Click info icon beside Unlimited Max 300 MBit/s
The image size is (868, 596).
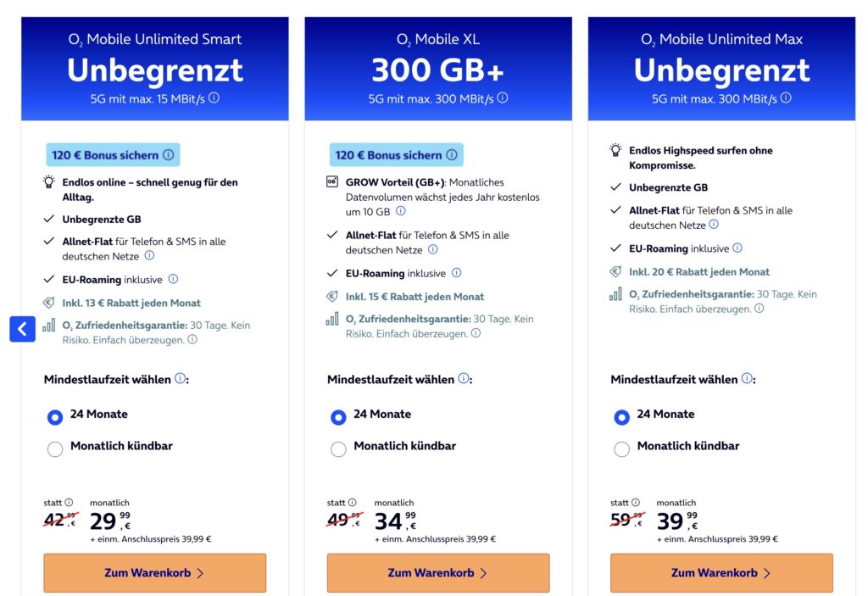(786, 97)
